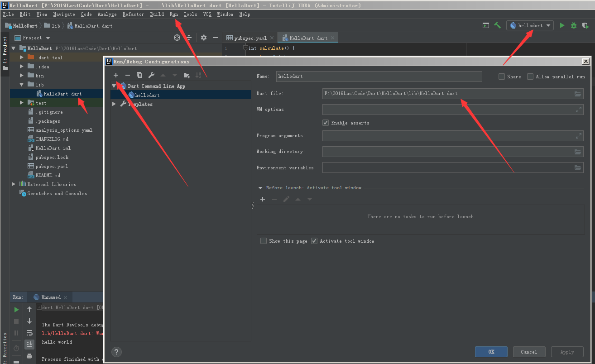595x364 pixels.
Task: Debug hellodart with bug icon
Action: point(574,26)
